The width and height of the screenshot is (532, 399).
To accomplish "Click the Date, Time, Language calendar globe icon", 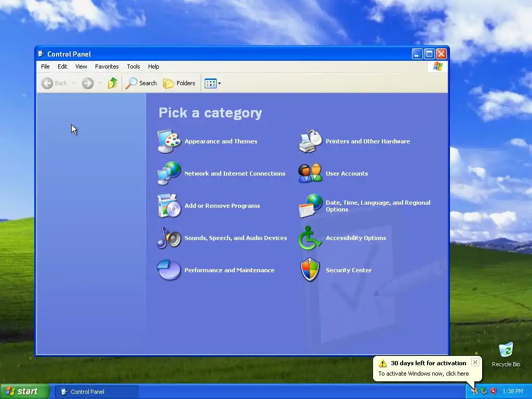I will click(310, 206).
